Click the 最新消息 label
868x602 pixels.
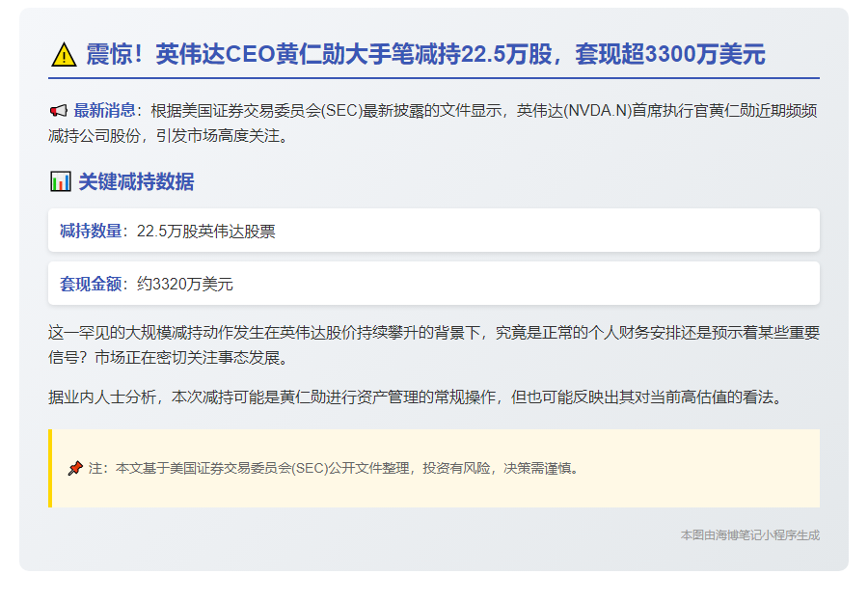(104, 111)
